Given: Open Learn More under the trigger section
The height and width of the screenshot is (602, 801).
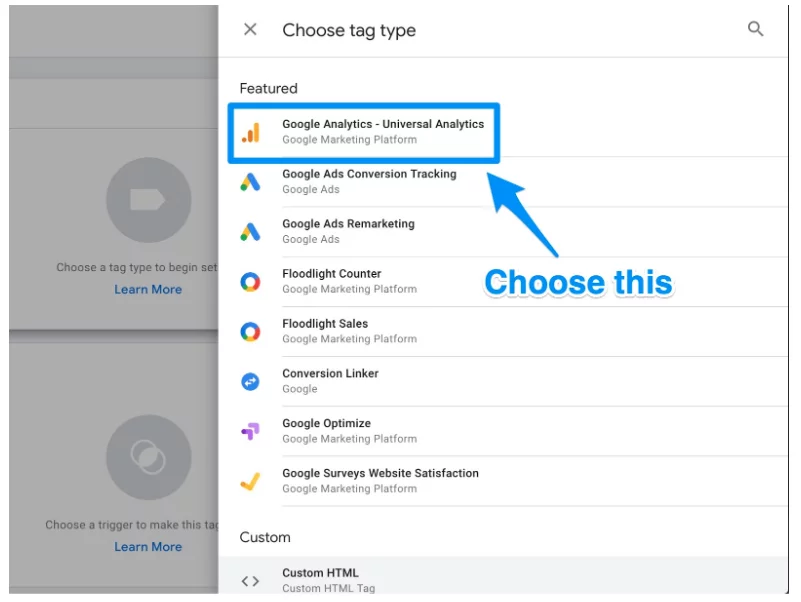Looking at the screenshot, I should coord(148,546).
